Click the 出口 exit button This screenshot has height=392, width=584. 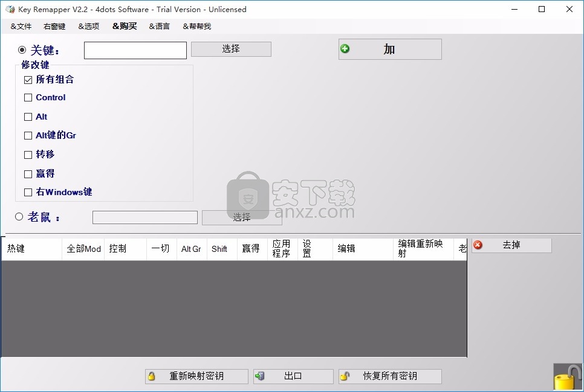(293, 376)
